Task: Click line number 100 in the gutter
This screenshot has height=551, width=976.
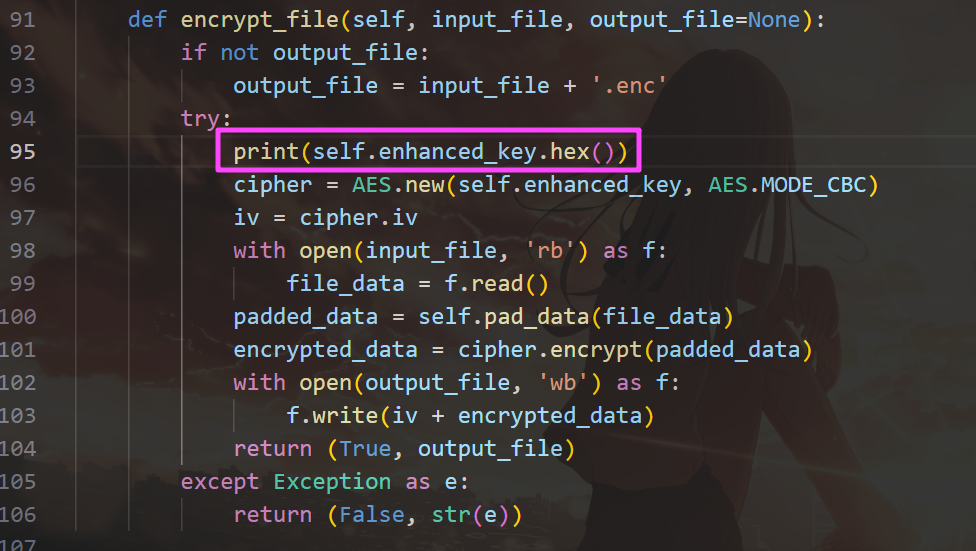Action: 18,316
